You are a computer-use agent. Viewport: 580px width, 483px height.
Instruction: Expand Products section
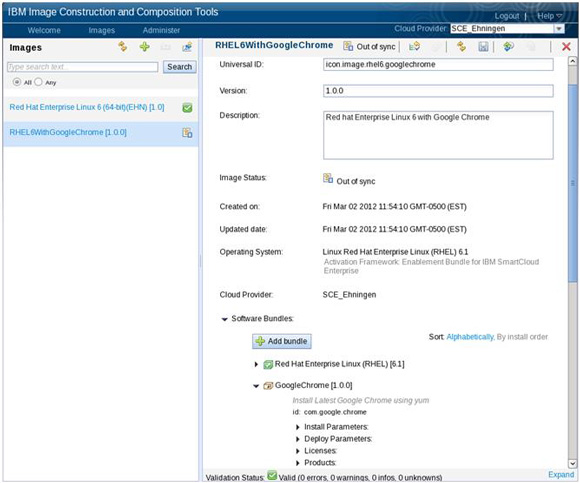tap(298, 463)
